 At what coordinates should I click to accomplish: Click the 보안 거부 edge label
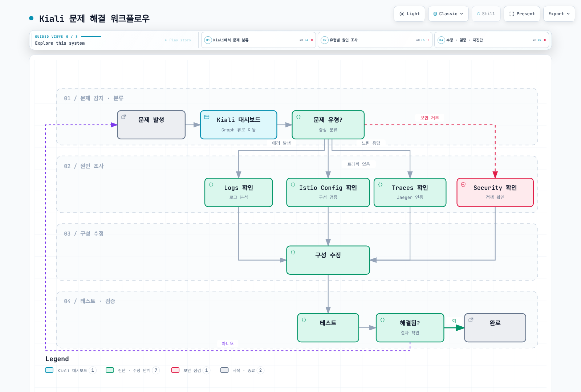[430, 118]
